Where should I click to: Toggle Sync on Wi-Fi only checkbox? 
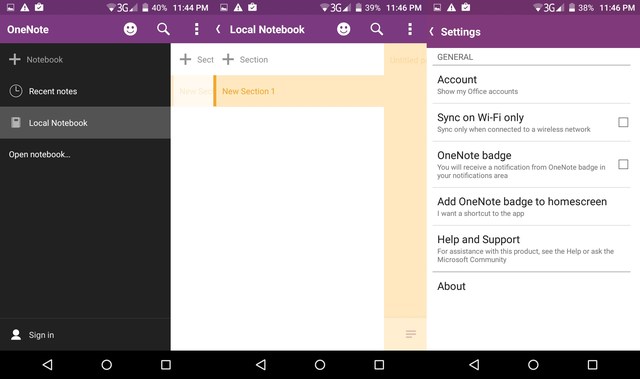(x=623, y=122)
